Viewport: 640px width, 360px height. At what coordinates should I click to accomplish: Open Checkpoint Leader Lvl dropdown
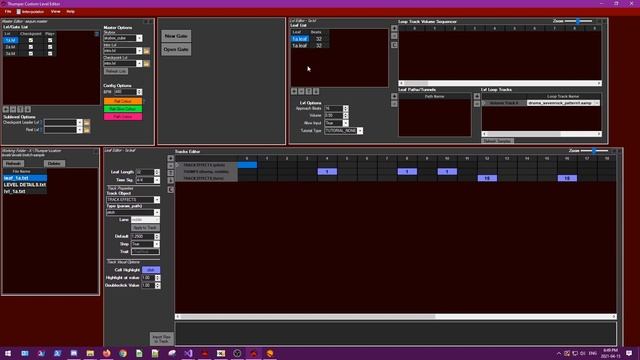pyautogui.click(x=80, y=122)
